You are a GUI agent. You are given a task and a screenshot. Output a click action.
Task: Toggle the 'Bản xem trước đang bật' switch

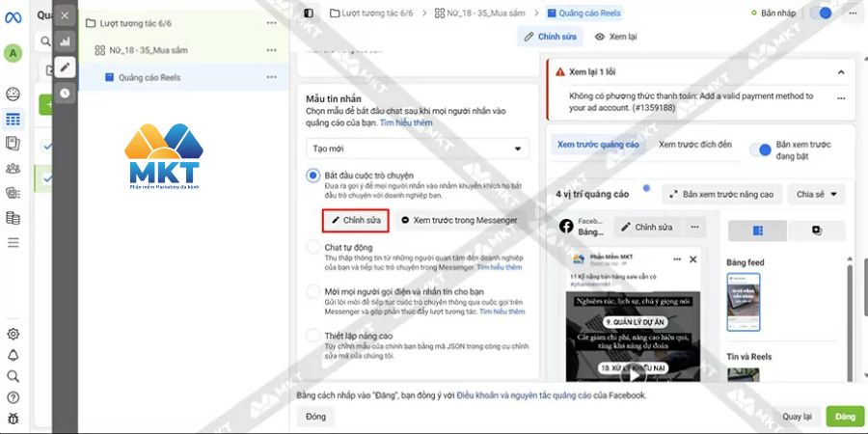(765, 149)
